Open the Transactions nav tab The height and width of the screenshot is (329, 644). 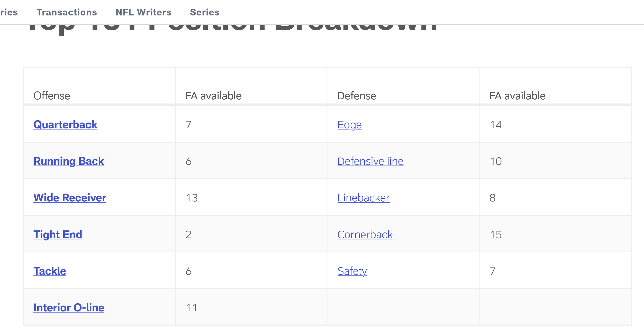(67, 12)
